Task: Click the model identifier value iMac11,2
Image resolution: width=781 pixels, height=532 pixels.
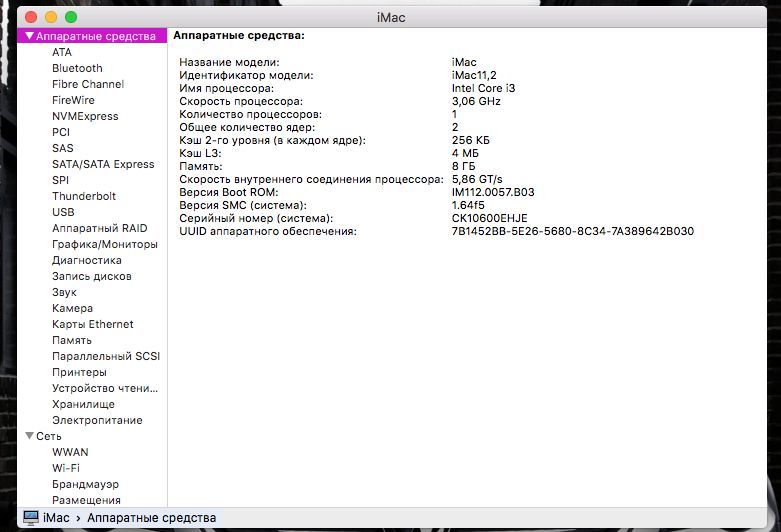Action: tap(474, 75)
